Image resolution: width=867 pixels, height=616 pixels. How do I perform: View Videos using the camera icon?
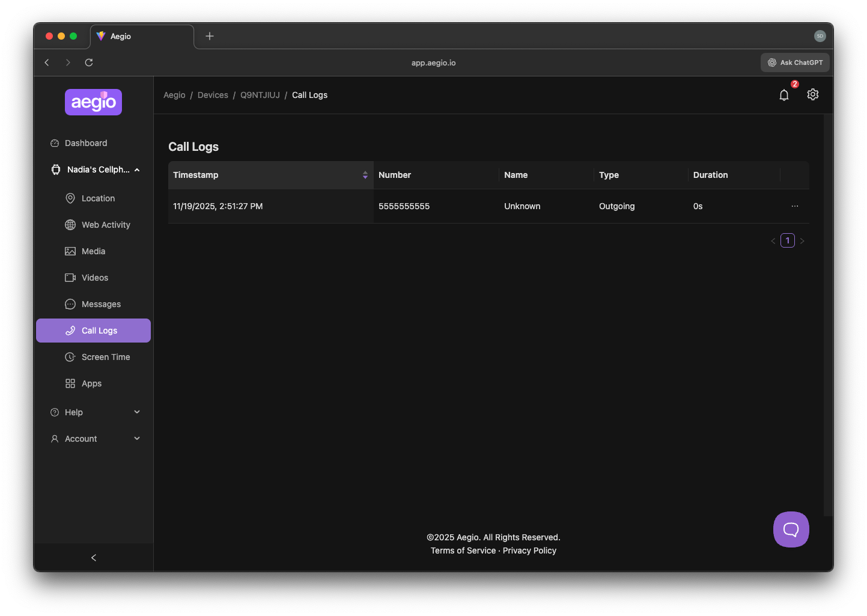click(70, 277)
